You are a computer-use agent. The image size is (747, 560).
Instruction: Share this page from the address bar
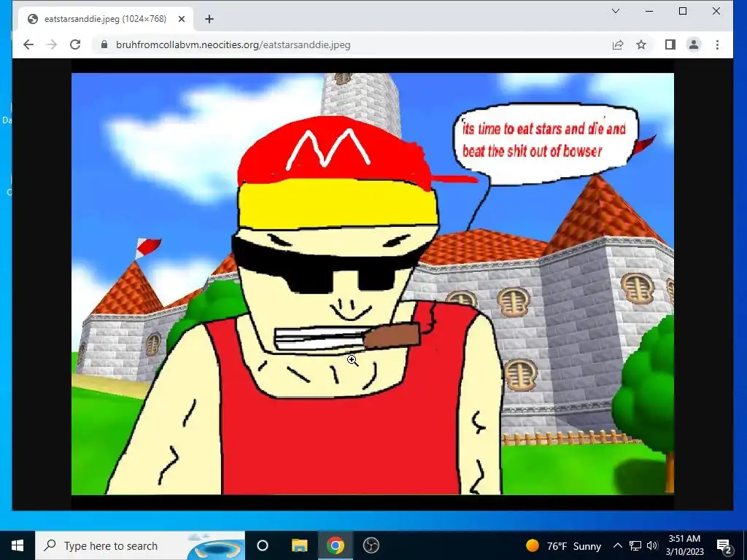coord(618,44)
